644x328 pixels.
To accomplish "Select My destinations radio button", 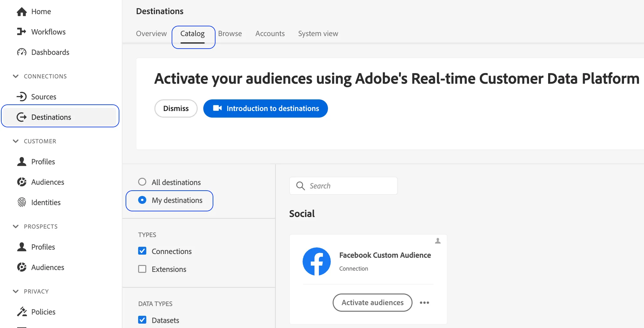I will pyautogui.click(x=142, y=200).
